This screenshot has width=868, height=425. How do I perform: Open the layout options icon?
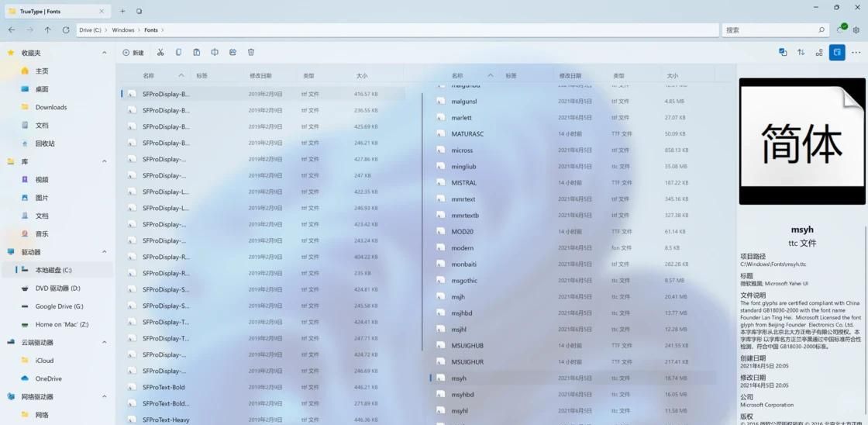click(x=818, y=52)
